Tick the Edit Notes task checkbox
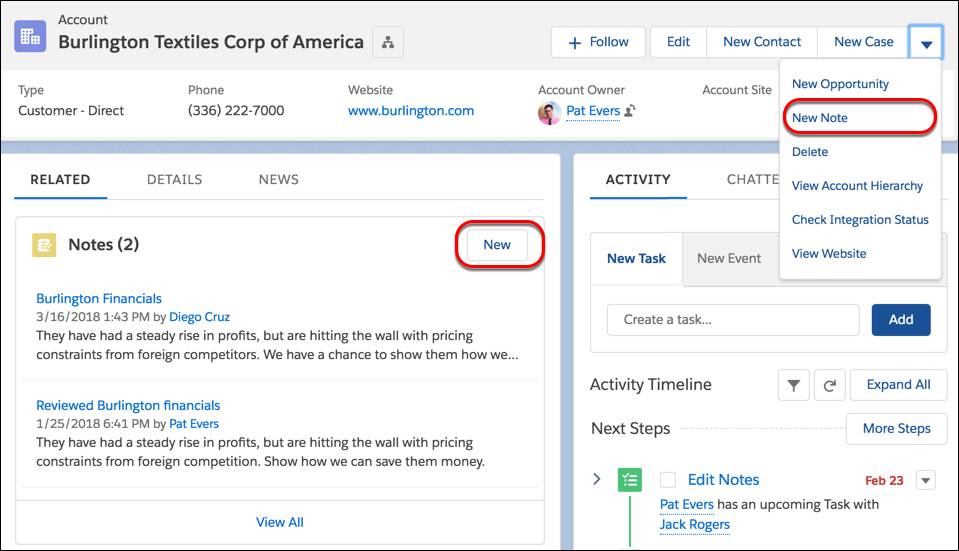959x551 pixels. point(668,480)
